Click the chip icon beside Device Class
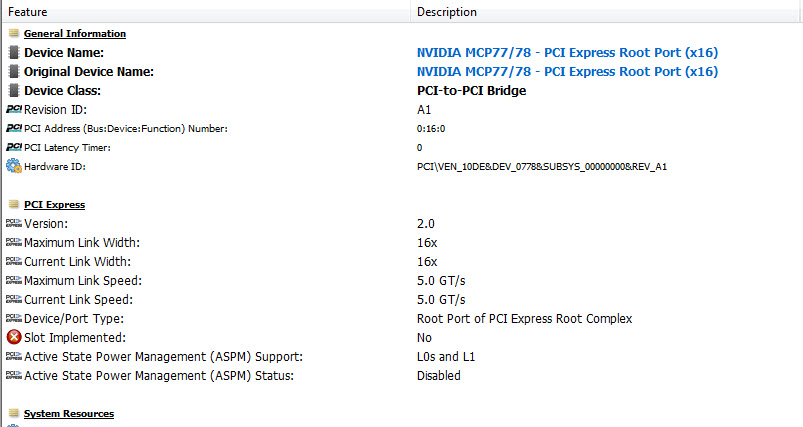Screen dimensions: 803x427 pyautogui.click(x=14, y=90)
